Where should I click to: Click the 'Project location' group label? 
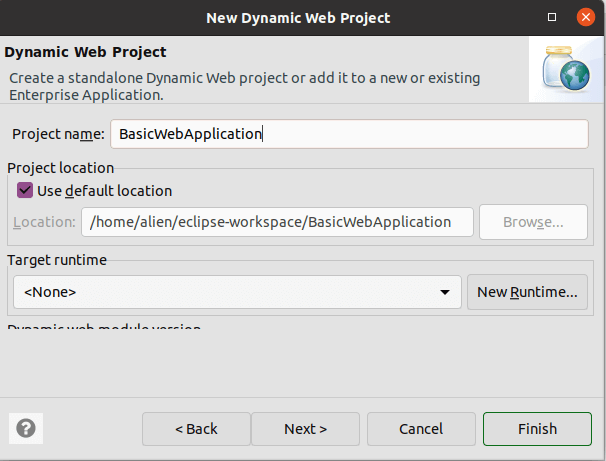61,168
